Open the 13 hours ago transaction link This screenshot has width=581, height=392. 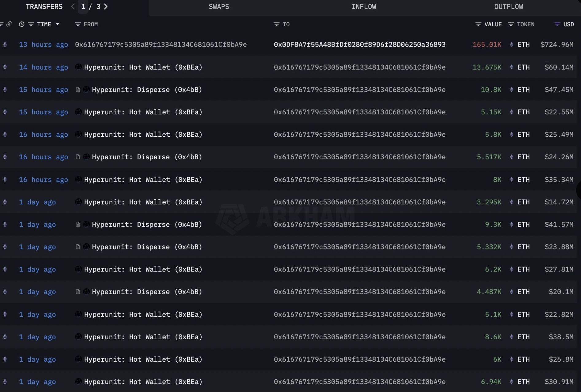pos(43,44)
